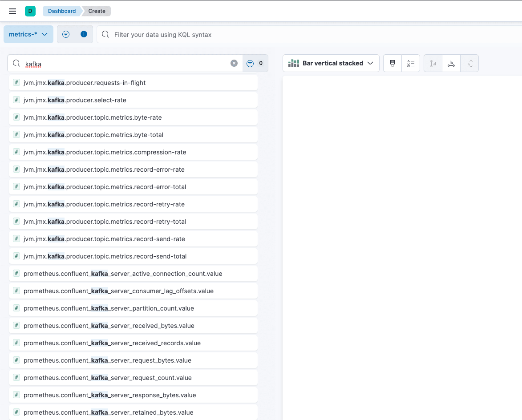Click the add filter plus icon

click(84, 34)
